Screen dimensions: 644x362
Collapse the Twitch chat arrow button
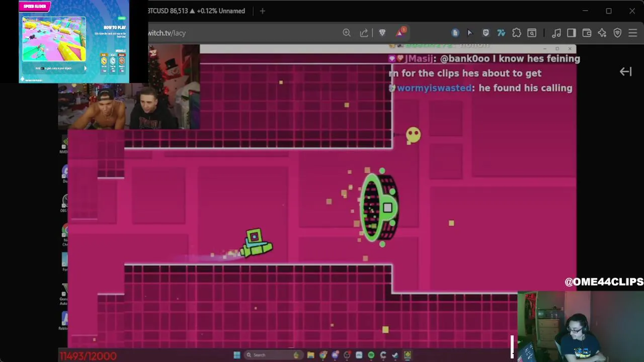pos(625,72)
